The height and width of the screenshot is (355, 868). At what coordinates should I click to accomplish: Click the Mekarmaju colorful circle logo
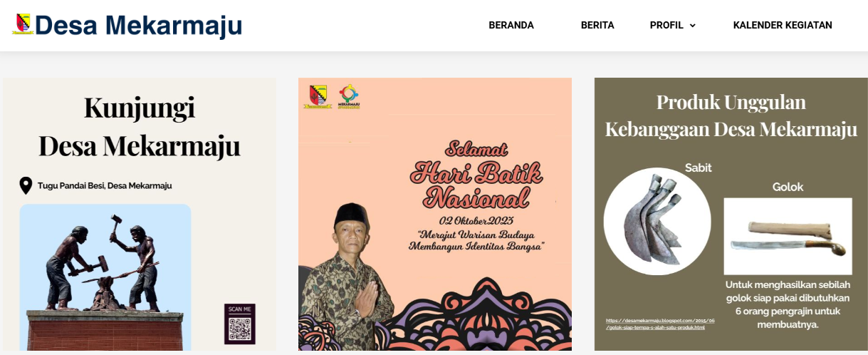tap(349, 97)
